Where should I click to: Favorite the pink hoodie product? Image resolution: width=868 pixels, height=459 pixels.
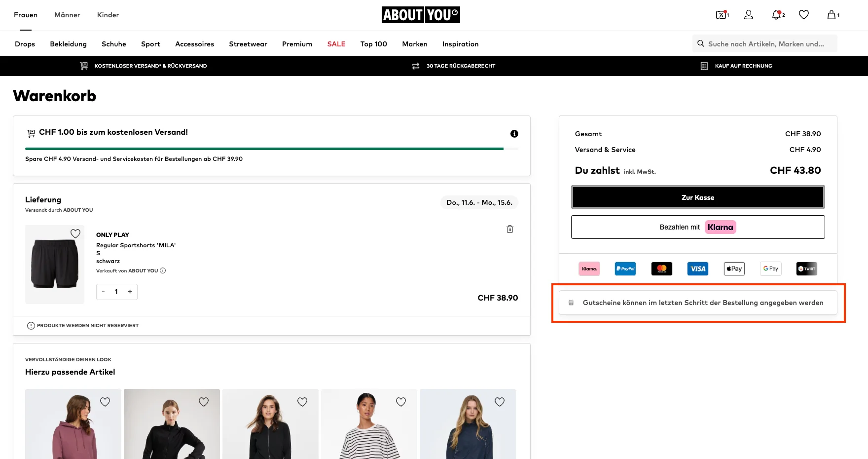click(x=105, y=402)
